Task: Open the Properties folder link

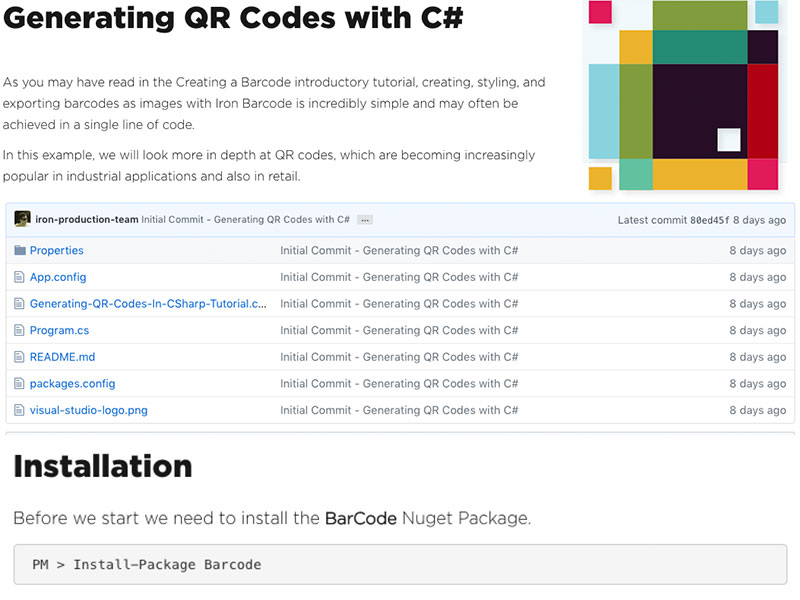Action: tap(57, 250)
